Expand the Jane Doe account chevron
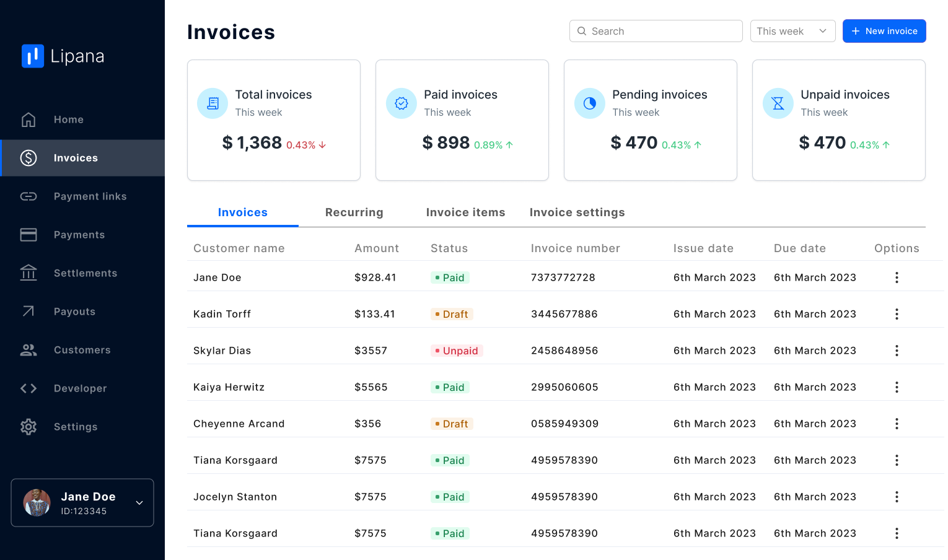 click(x=139, y=503)
